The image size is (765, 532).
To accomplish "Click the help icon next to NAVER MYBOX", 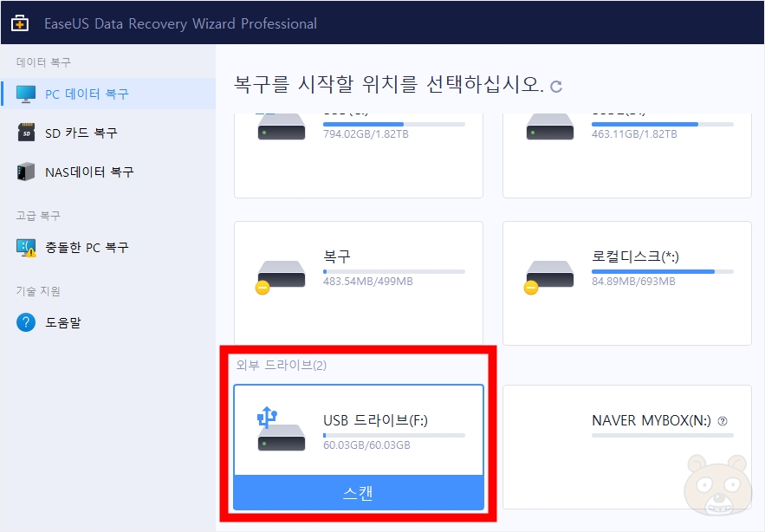I will (x=723, y=421).
